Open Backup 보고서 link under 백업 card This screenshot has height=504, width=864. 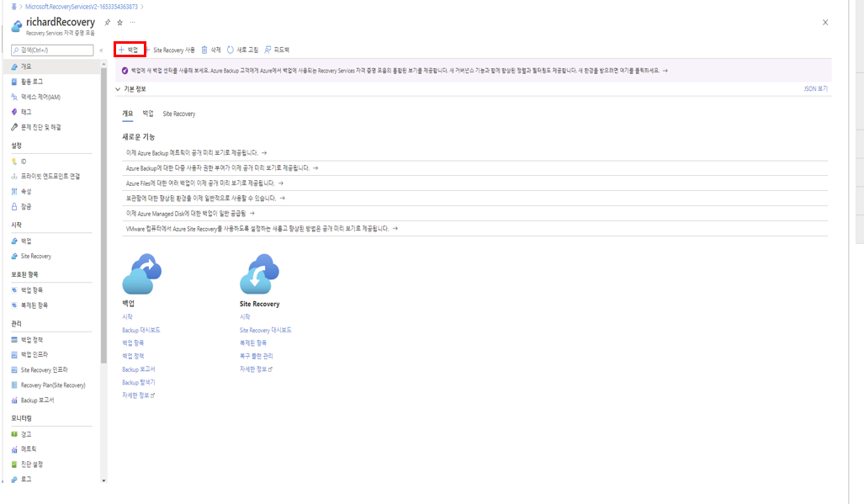point(138,369)
